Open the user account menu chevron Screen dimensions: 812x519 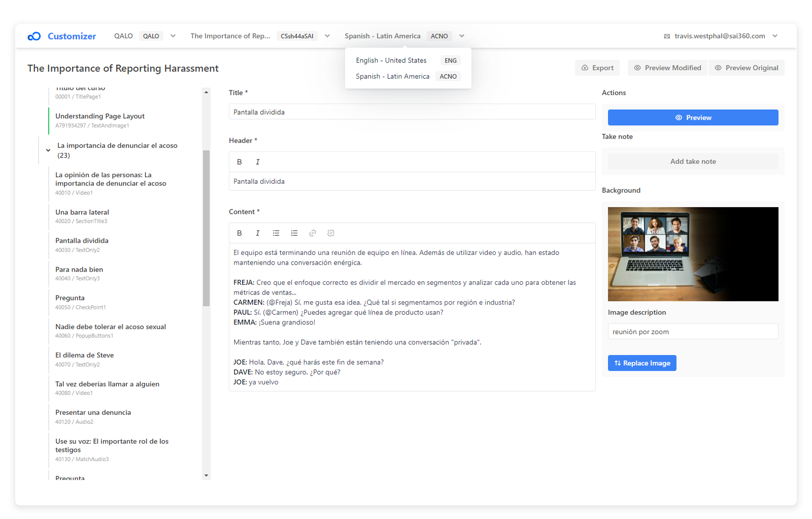tap(775, 36)
